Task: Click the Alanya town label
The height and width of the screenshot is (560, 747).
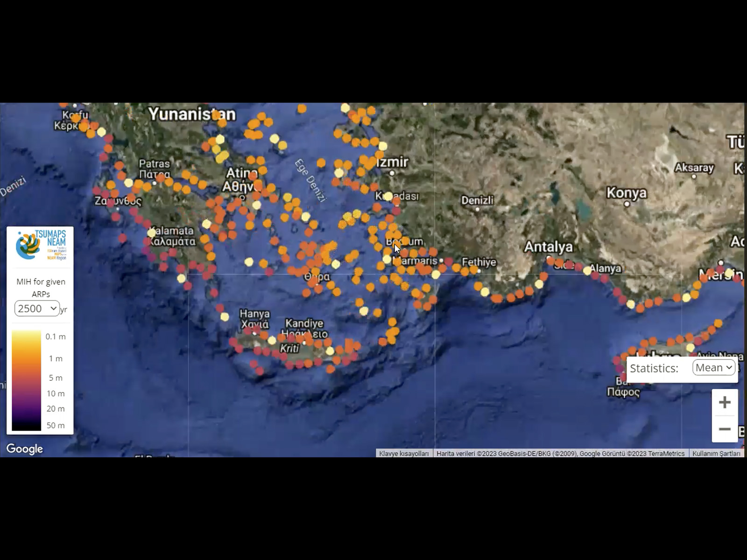Action: pyautogui.click(x=605, y=268)
